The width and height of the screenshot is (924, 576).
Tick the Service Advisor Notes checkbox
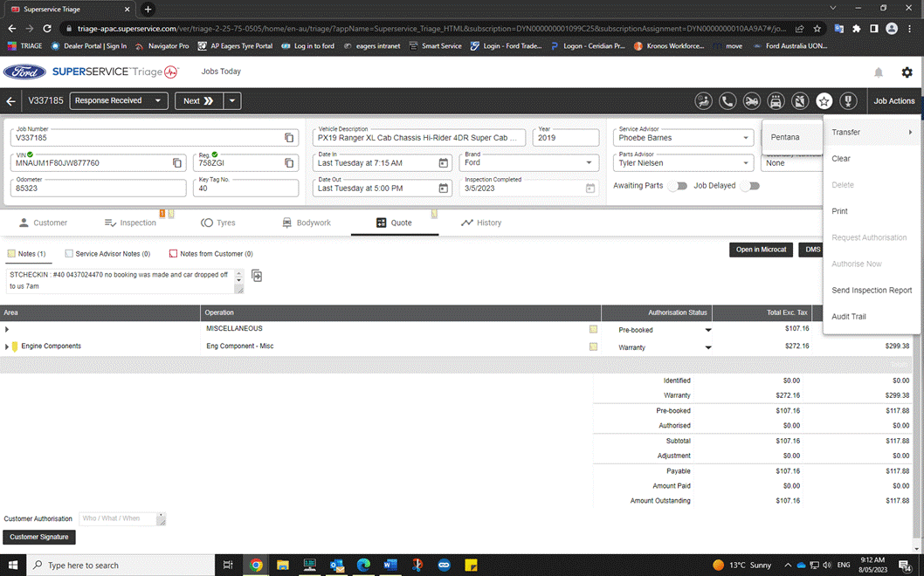tap(69, 254)
